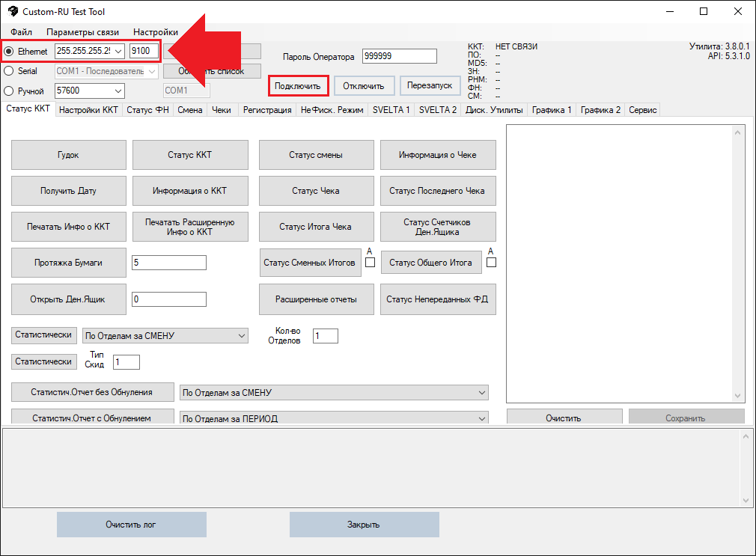Click the Очистить лог button
Viewport: 756px width, 556px height.
tap(131, 525)
